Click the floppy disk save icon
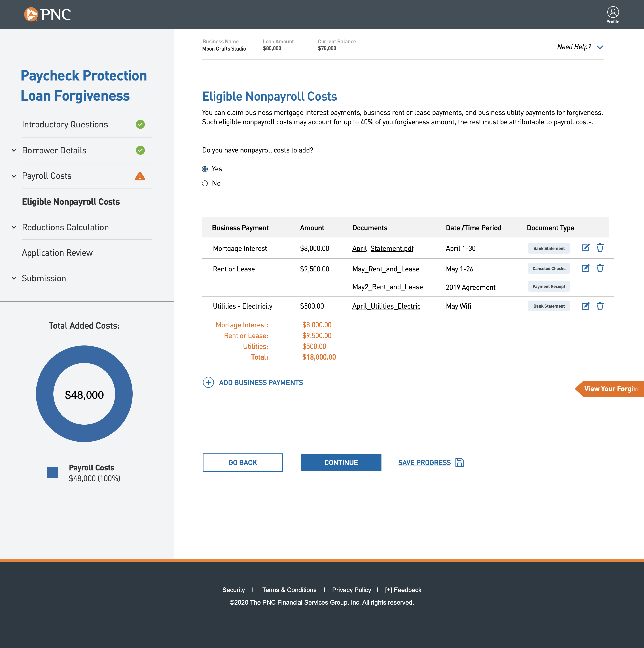The width and height of the screenshot is (644, 648). click(460, 463)
